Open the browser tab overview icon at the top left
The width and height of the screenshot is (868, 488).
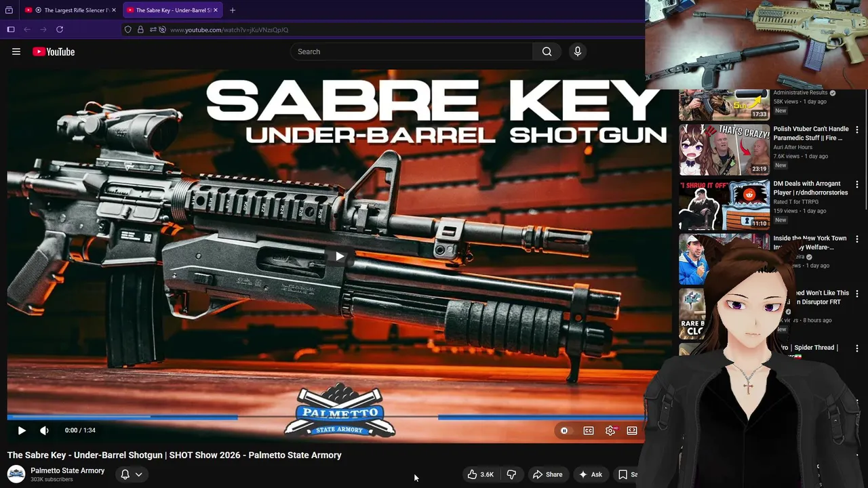(x=9, y=10)
